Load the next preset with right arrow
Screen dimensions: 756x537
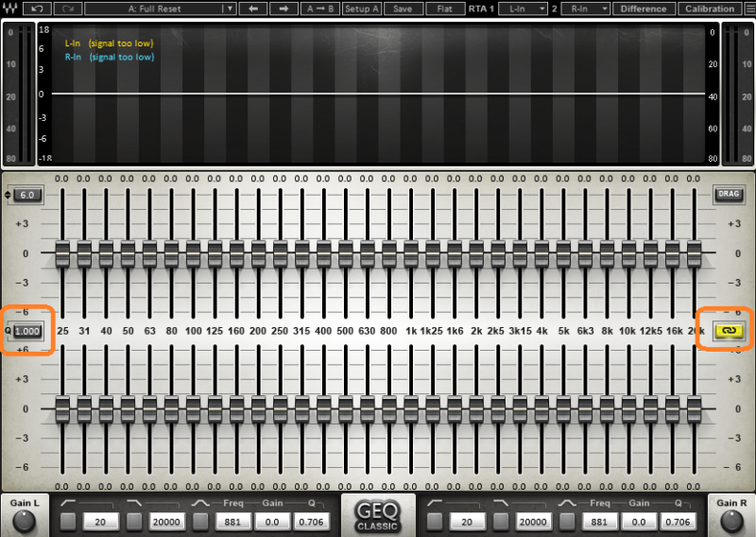click(x=283, y=9)
